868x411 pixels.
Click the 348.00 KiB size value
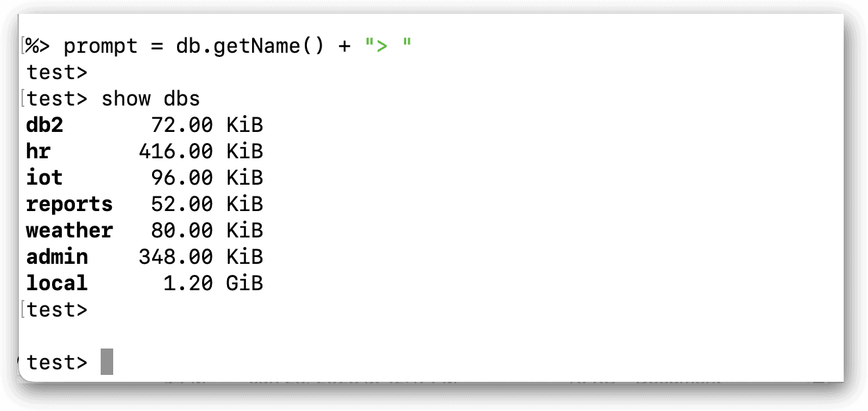[201, 257]
